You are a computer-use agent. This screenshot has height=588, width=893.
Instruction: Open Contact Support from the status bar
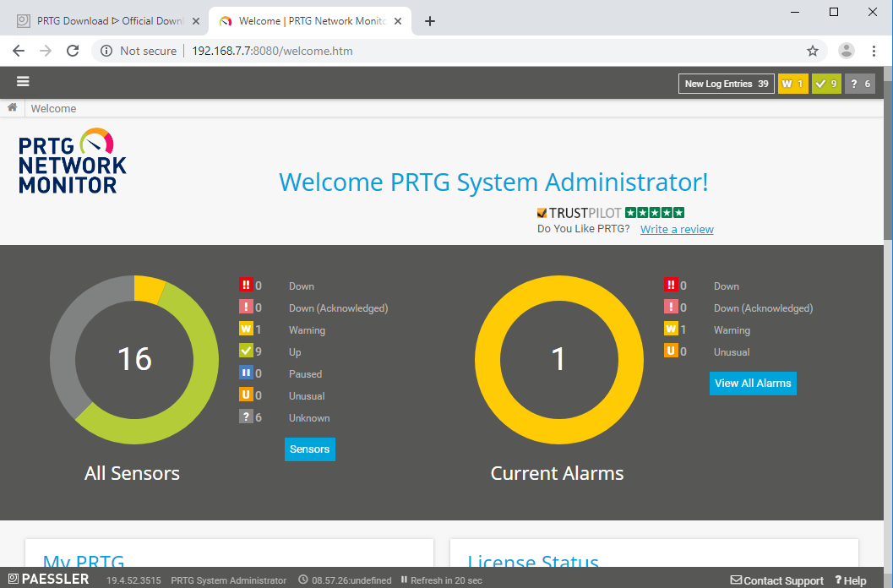(776, 580)
